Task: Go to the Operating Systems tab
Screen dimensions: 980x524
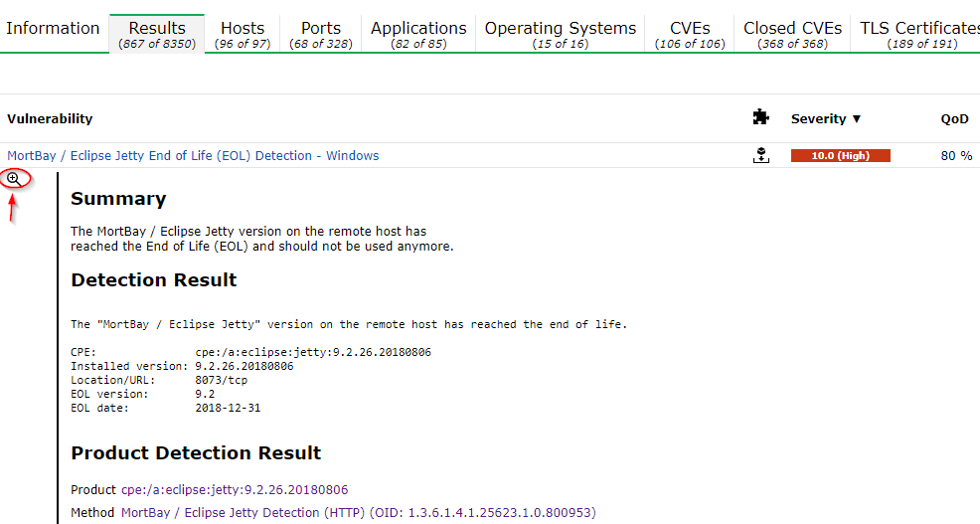Action: point(560,35)
